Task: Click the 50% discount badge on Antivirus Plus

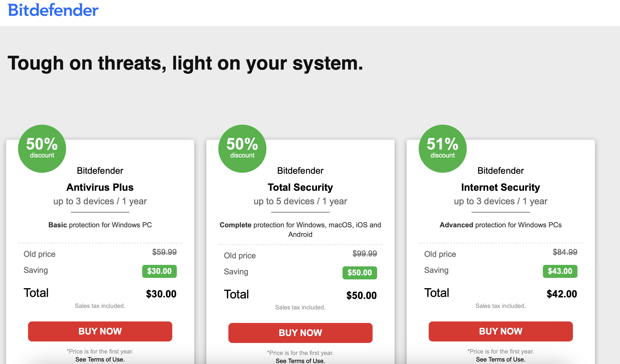Action: [42, 148]
